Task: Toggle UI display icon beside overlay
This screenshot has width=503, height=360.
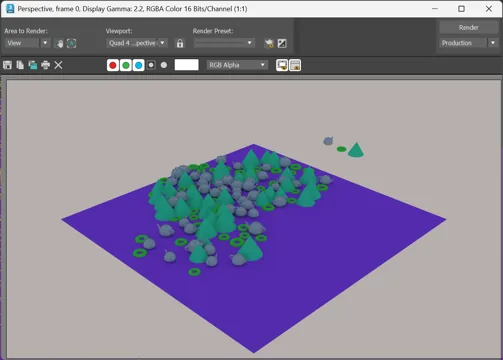Action: (x=295, y=65)
